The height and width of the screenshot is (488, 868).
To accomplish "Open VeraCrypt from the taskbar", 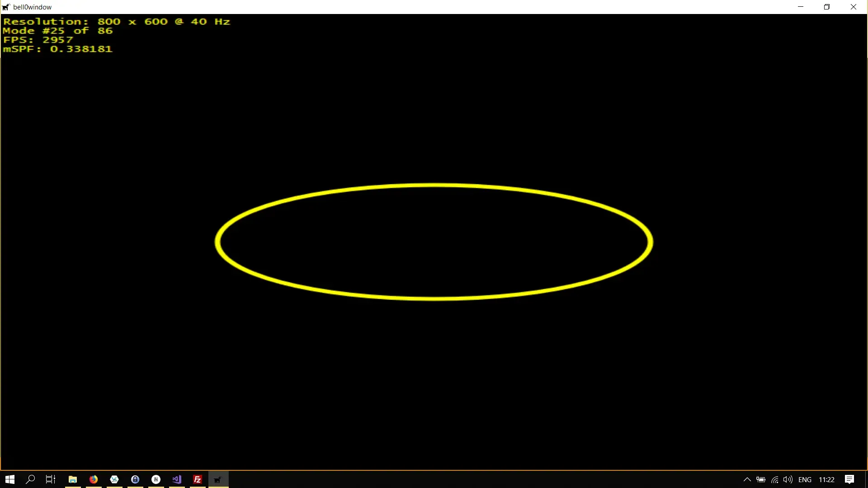I will click(x=114, y=479).
